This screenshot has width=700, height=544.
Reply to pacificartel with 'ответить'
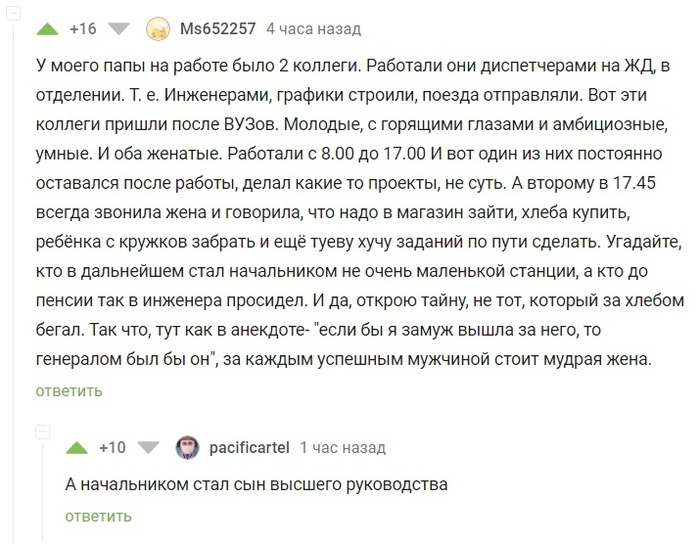click(x=98, y=516)
